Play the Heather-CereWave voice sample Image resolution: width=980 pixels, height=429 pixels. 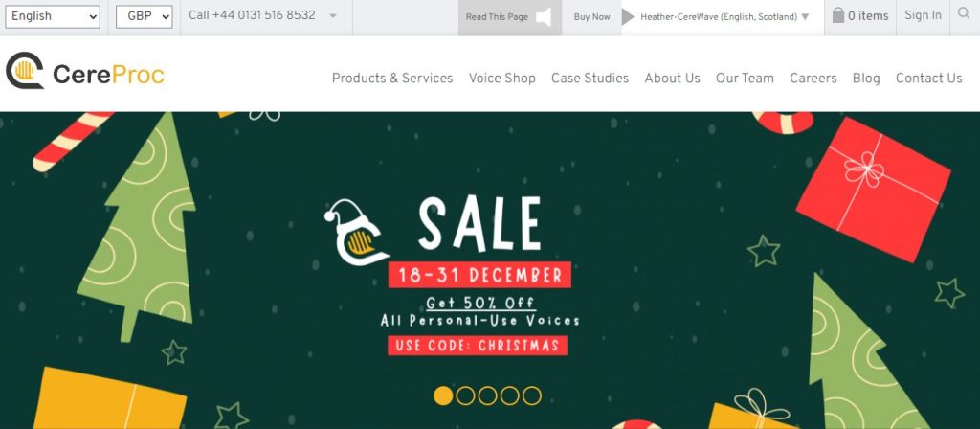point(628,17)
